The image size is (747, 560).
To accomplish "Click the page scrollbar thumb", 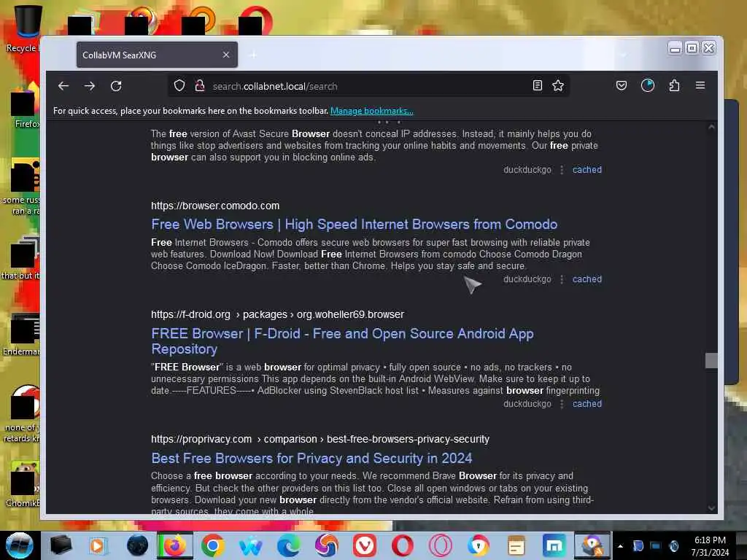I will point(711,360).
